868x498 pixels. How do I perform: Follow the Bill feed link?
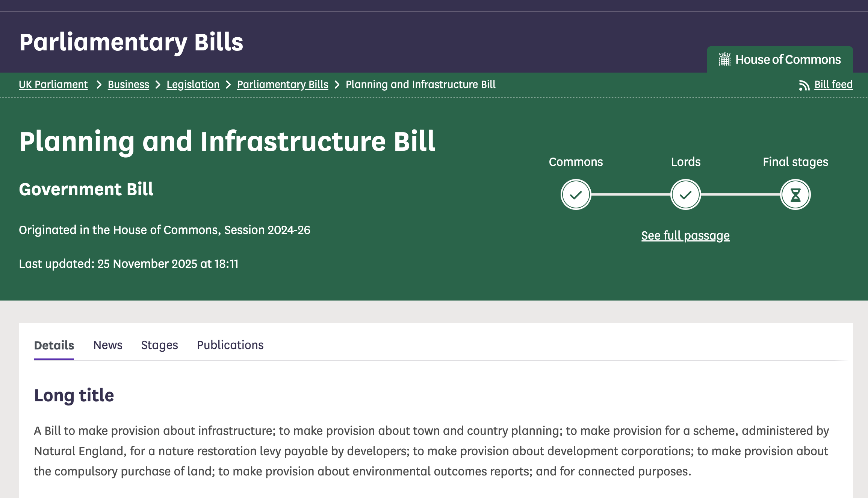tap(833, 85)
